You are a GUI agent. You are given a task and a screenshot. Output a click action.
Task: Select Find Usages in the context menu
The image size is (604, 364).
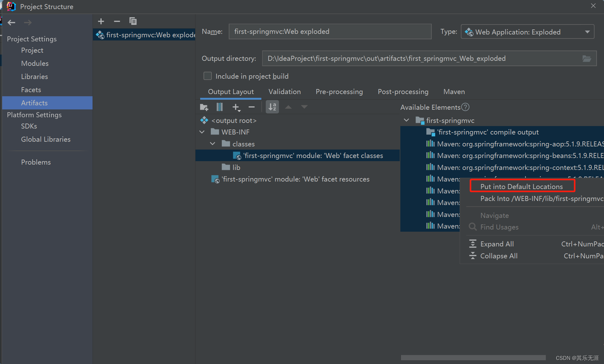point(499,227)
